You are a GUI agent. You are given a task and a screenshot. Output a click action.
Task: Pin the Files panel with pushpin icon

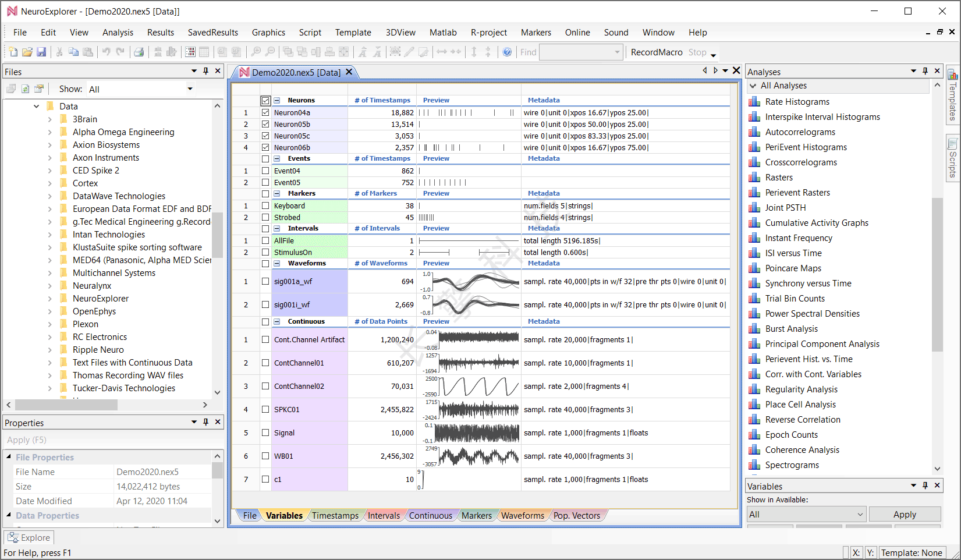[x=205, y=71]
